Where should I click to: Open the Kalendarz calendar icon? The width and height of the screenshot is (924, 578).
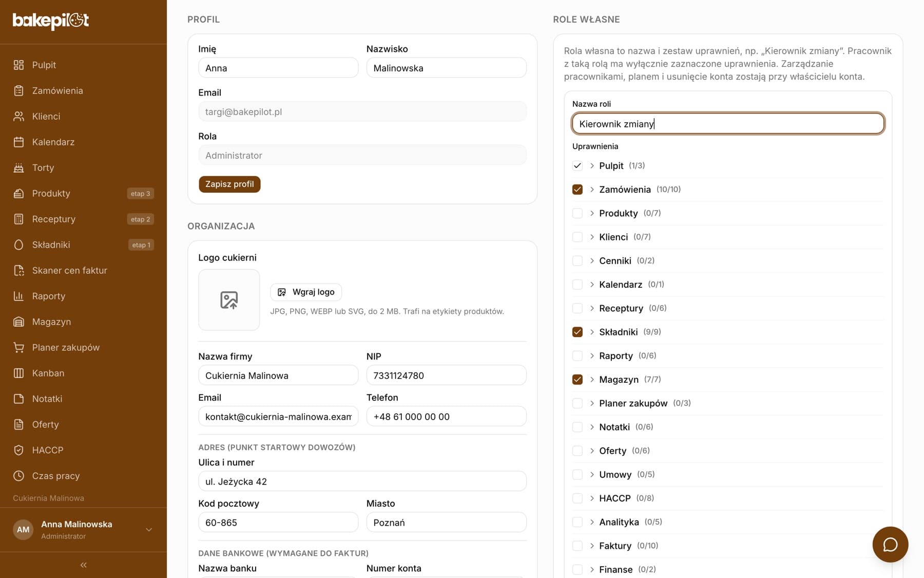(x=18, y=142)
